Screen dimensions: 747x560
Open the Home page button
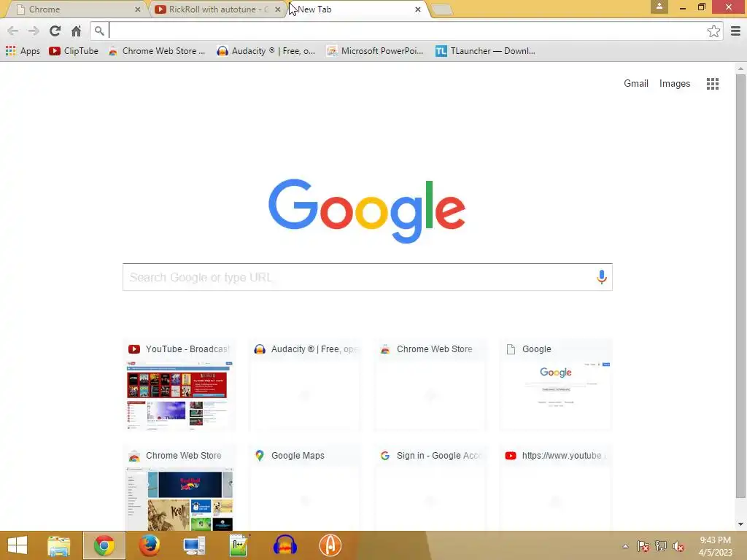tap(76, 31)
